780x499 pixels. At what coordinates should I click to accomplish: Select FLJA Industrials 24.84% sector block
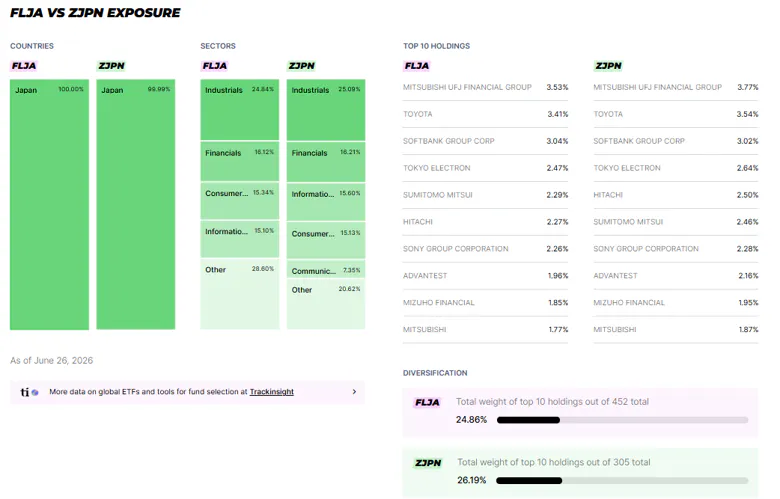coord(240,109)
